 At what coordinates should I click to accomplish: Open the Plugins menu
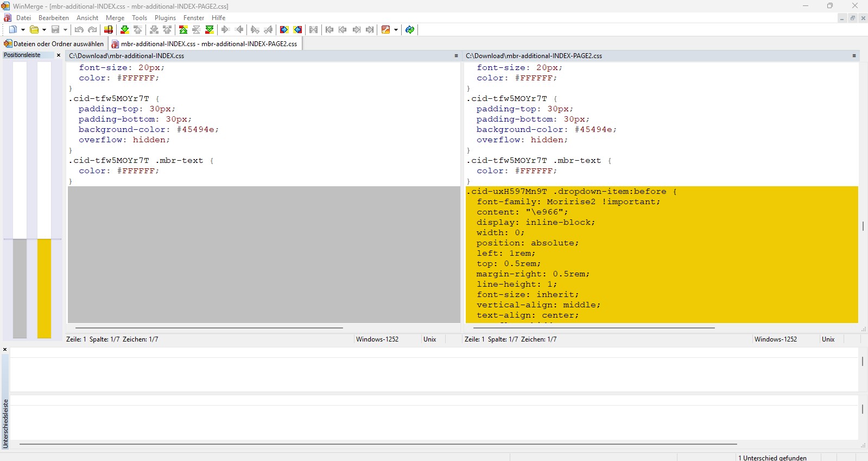pyautogui.click(x=165, y=18)
